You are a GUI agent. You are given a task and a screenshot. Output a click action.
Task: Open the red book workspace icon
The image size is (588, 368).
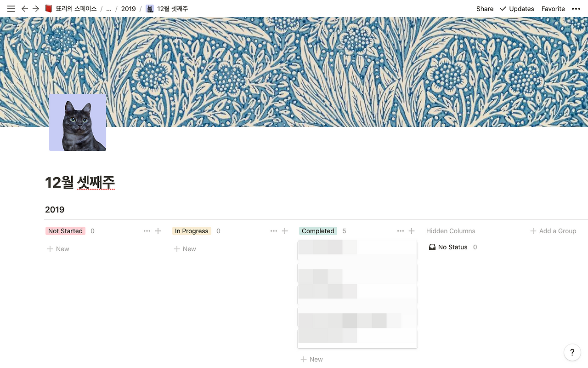click(x=49, y=9)
